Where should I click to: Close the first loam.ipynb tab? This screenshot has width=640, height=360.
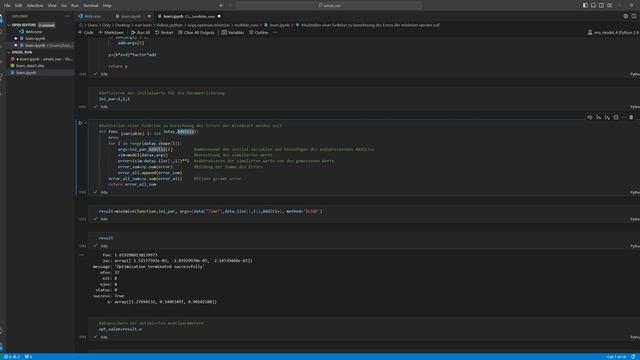pos(149,16)
